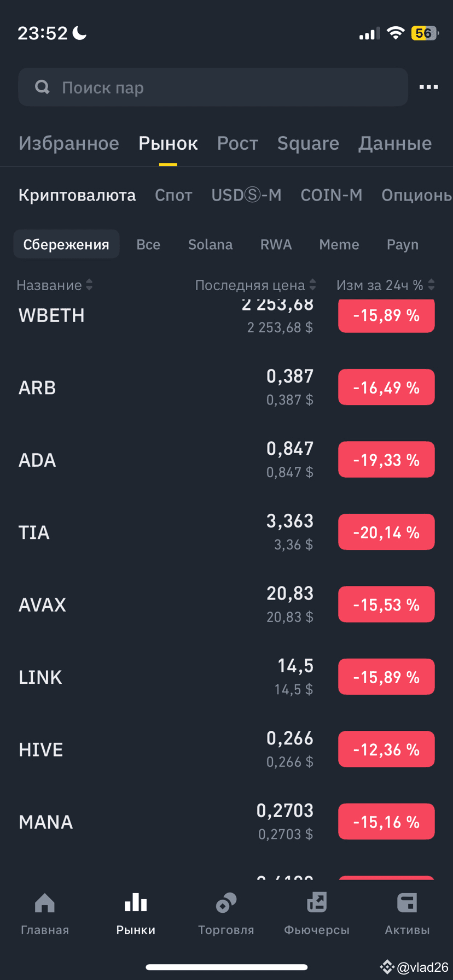The image size is (453, 980).
Task: Open the AVAX market row
Action: [164, 605]
